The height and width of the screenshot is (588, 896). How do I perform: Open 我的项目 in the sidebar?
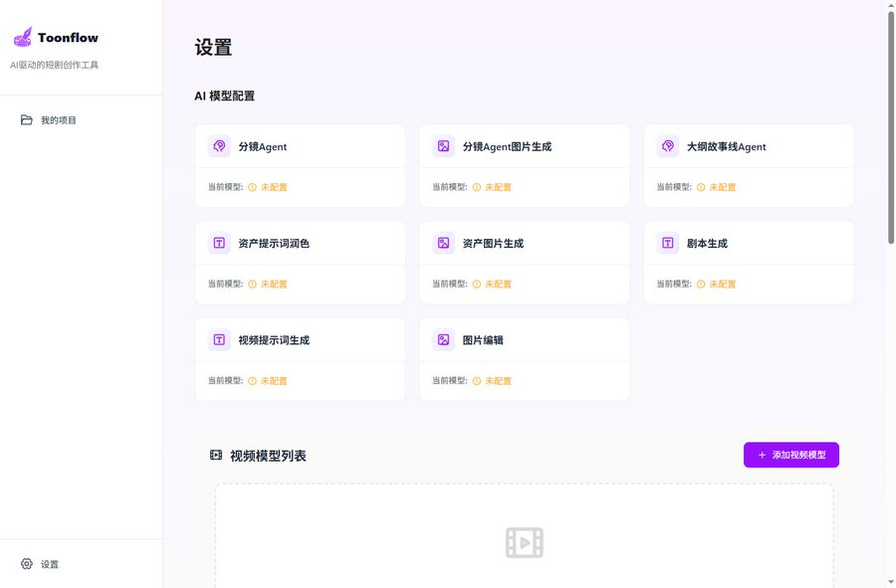click(82, 119)
